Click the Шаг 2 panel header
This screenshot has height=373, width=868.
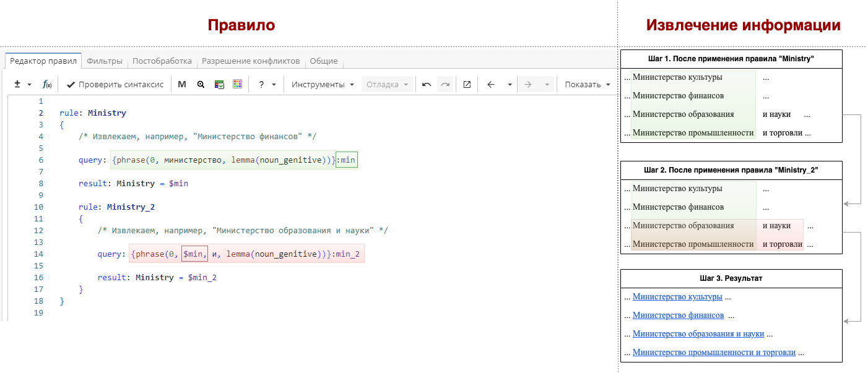pos(731,171)
